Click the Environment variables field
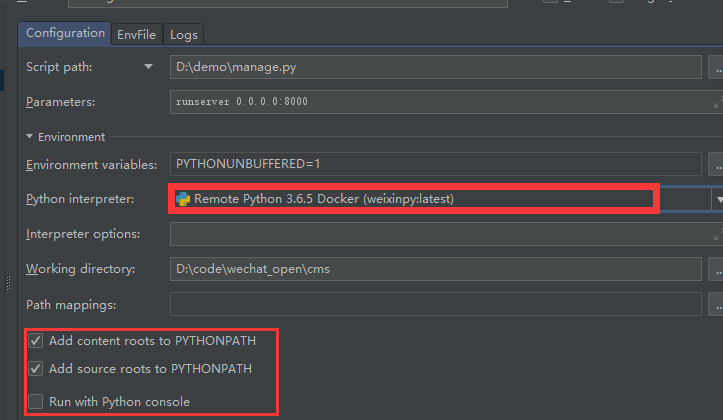 click(x=436, y=164)
